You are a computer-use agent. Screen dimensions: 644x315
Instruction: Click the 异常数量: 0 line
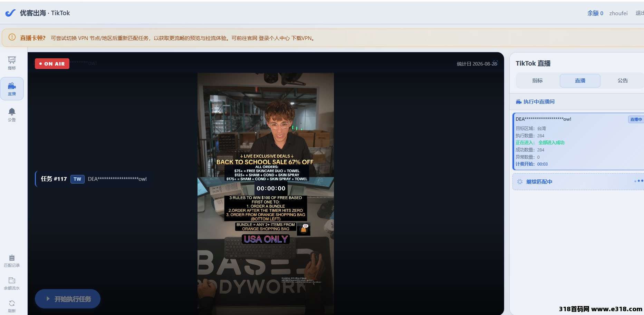[x=528, y=157]
